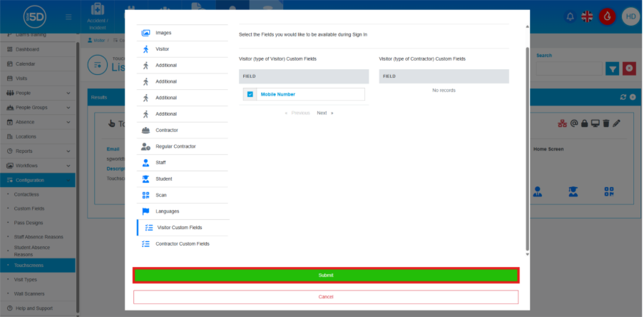The height and width of the screenshot is (317, 644).
Task: Switch to the Staff tab
Action: [183, 163]
